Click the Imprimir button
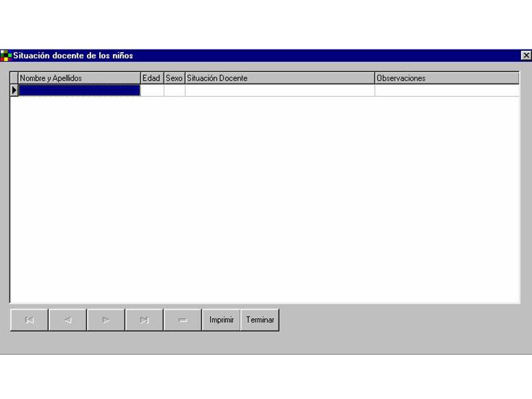The height and width of the screenshot is (399, 532). point(221,320)
